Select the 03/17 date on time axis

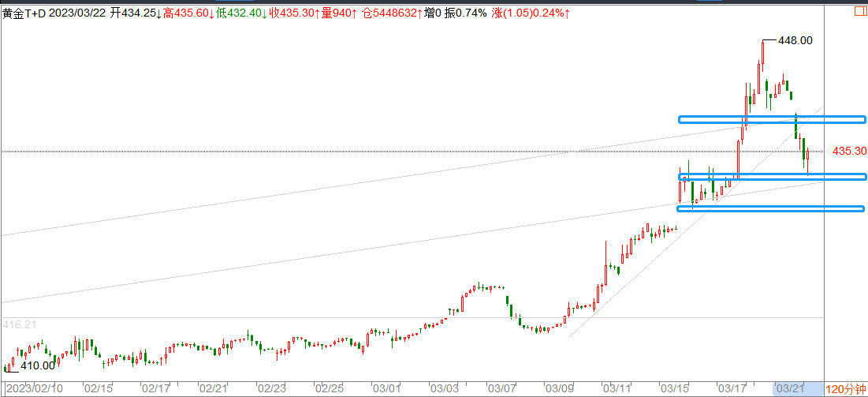[x=732, y=387]
